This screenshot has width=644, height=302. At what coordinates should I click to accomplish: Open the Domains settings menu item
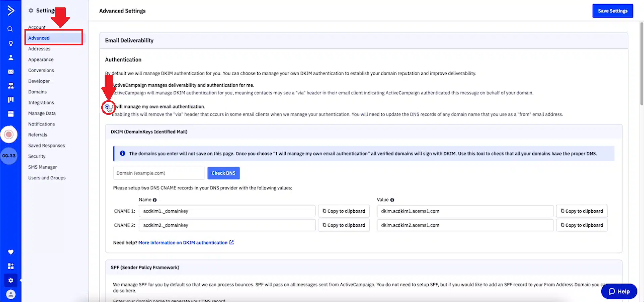click(x=38, y=92)
